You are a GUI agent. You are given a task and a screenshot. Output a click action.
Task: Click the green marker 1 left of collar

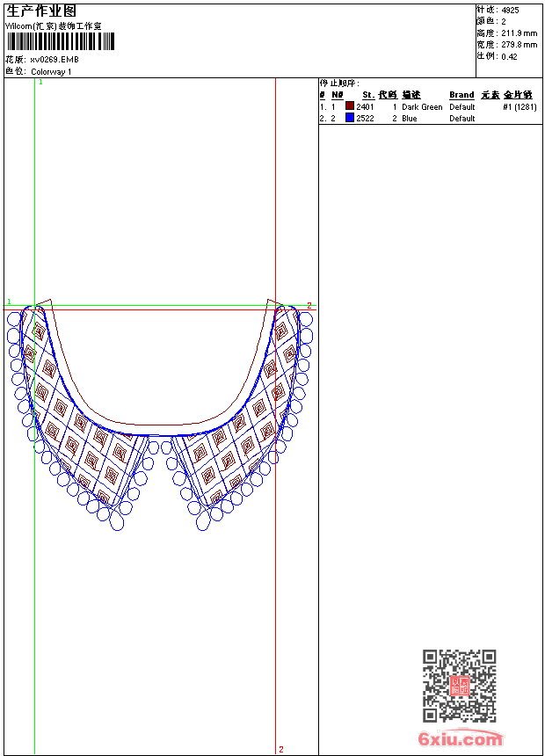(x=10, y=302)
